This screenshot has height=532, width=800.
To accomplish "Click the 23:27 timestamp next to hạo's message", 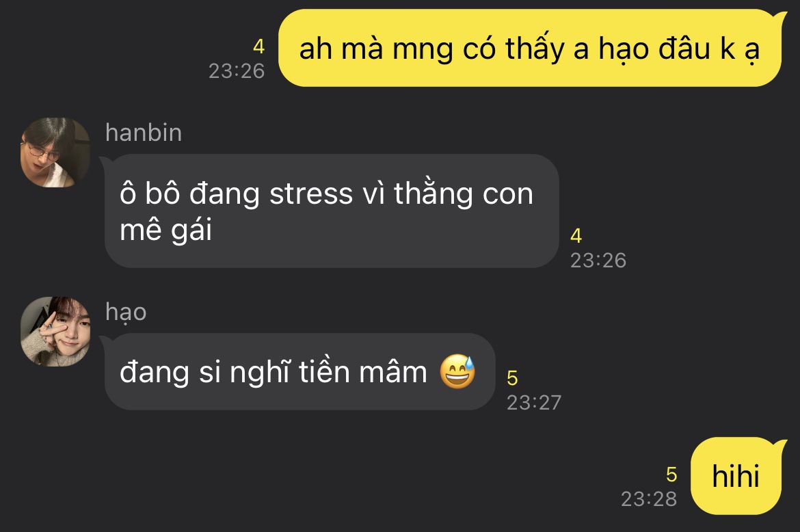I will (x=533, y=403).
